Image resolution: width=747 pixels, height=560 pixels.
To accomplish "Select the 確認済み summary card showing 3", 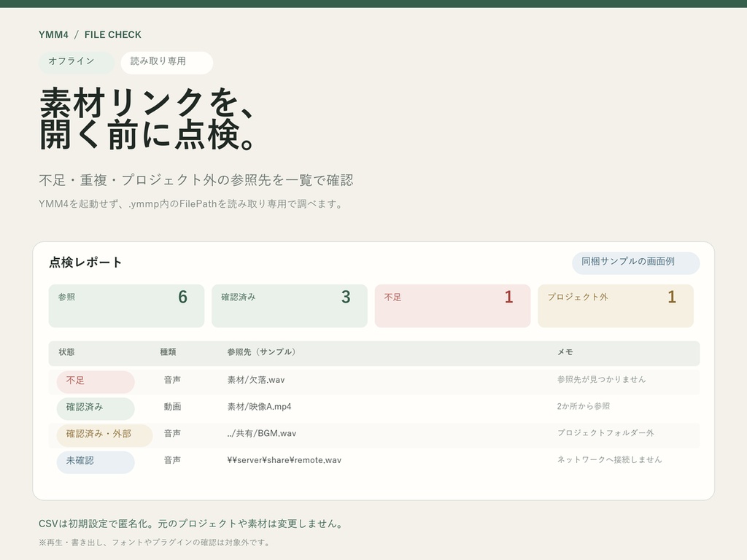I will point(290,306).
